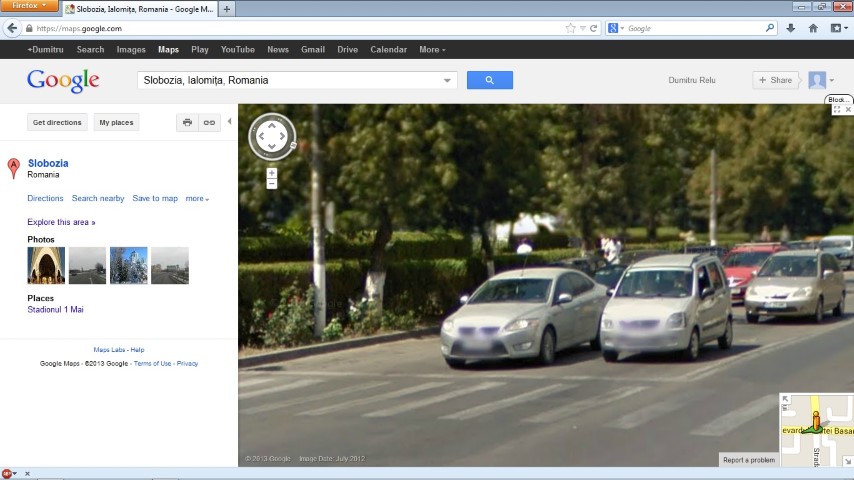
Task: Open the 'more' dropdown under Slobozia
Action: tap(197, 198)
